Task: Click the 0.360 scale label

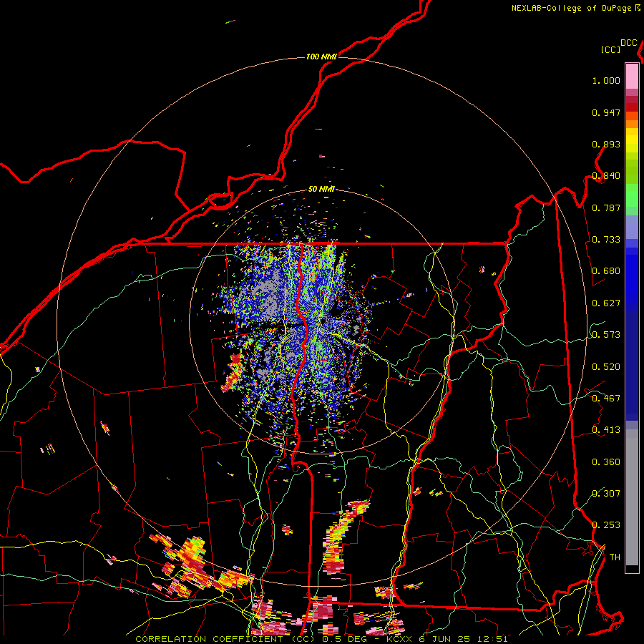Action: point(606,462)
